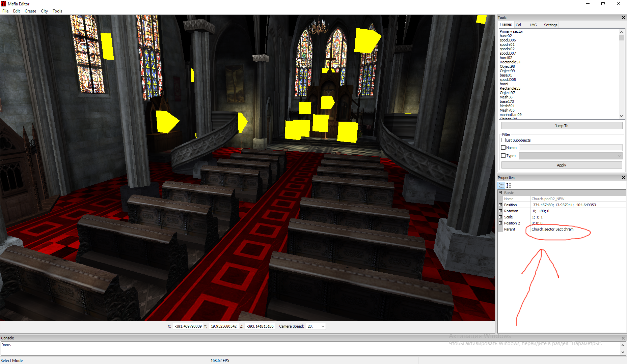Close the Properties panel
627x364 pixels.
point(623,178)
